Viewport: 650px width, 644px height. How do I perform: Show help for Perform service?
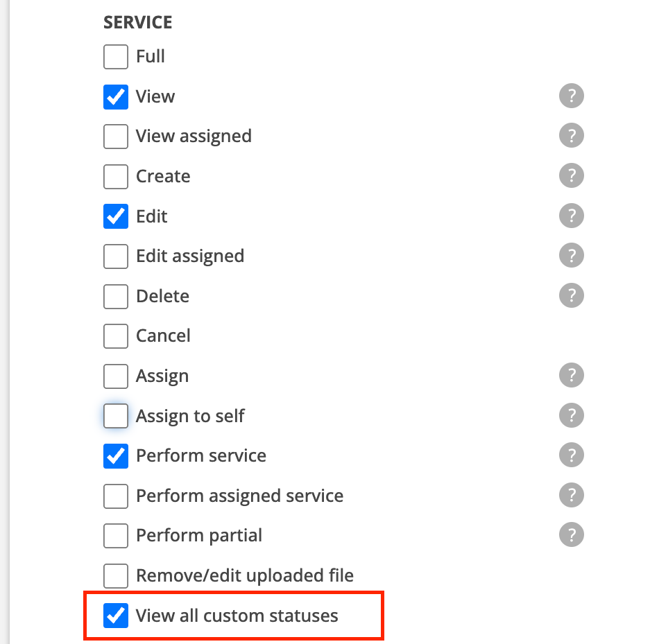(x=571, y=455)
